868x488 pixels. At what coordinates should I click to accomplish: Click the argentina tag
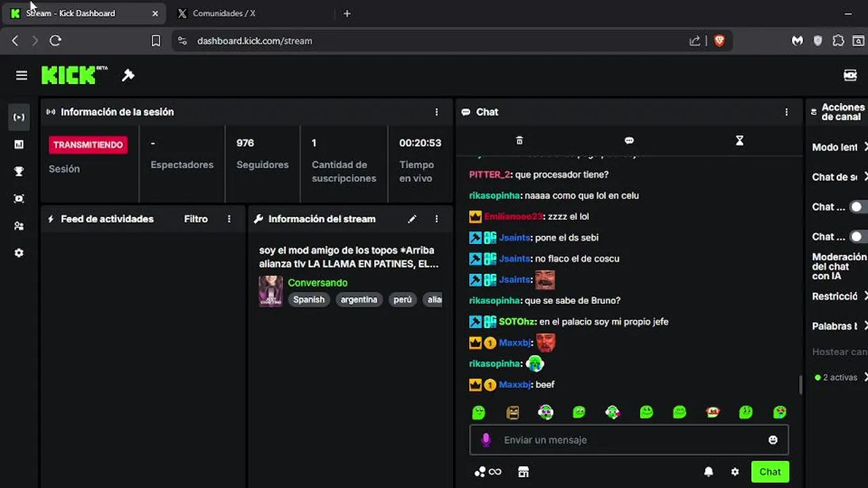[359, 300]
